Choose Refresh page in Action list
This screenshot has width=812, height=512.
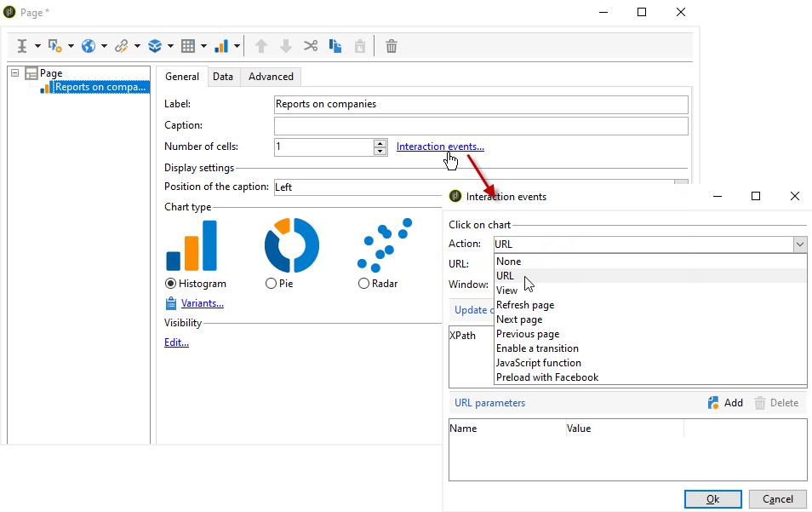pos(650,305)
